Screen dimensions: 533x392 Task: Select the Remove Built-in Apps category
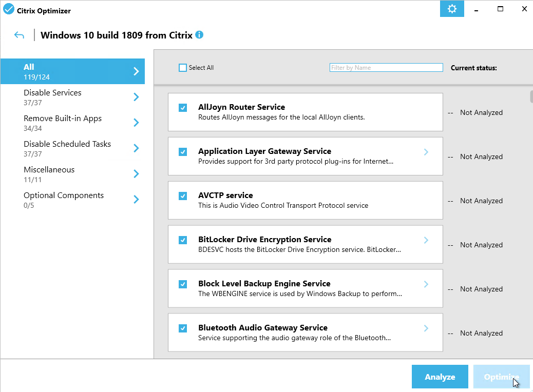(72, 123)
